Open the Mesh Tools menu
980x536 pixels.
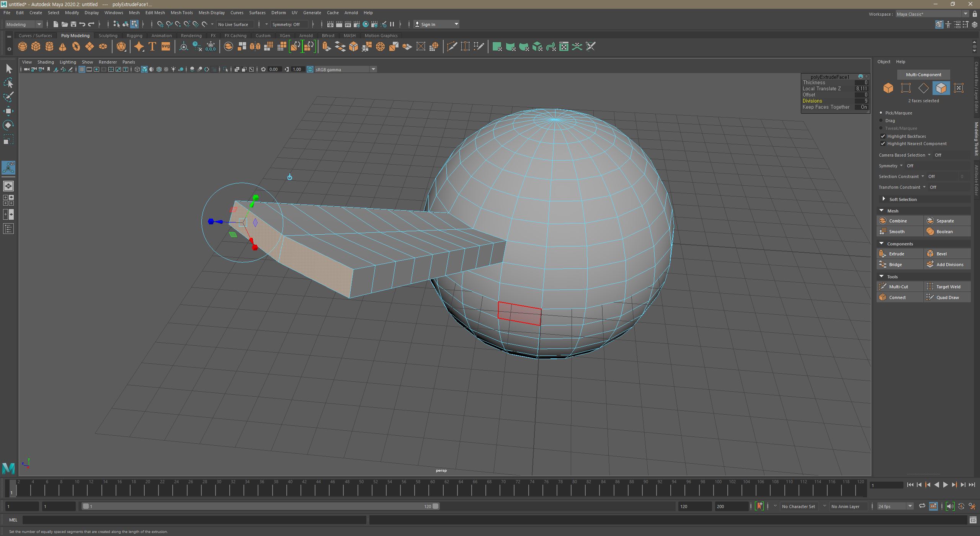click(181, 13)
